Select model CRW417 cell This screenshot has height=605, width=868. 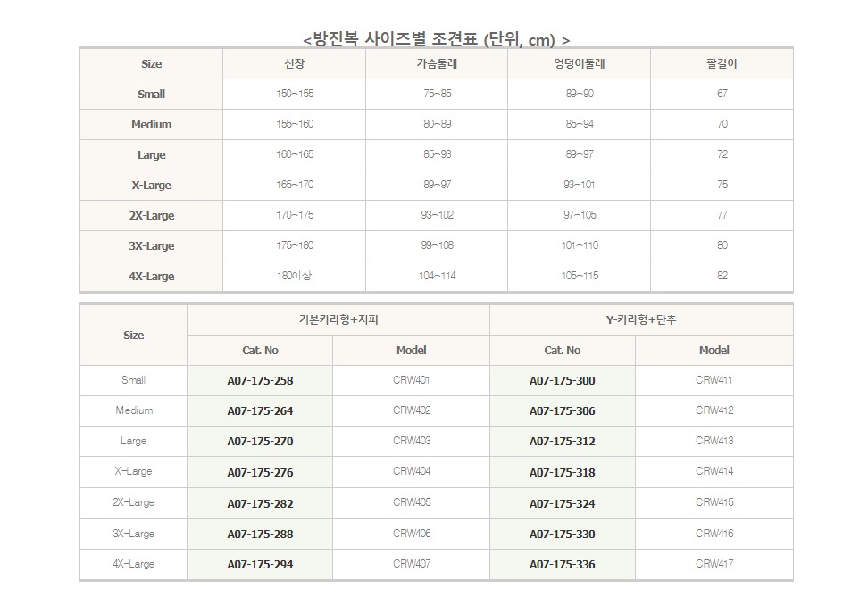pyautogui.click(x=714, y=564)
